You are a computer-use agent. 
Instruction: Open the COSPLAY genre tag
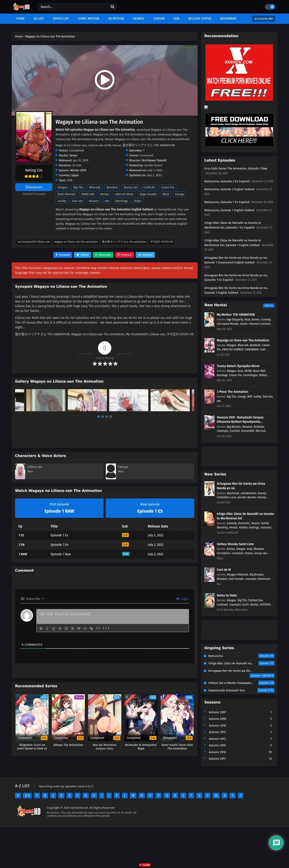149,187
